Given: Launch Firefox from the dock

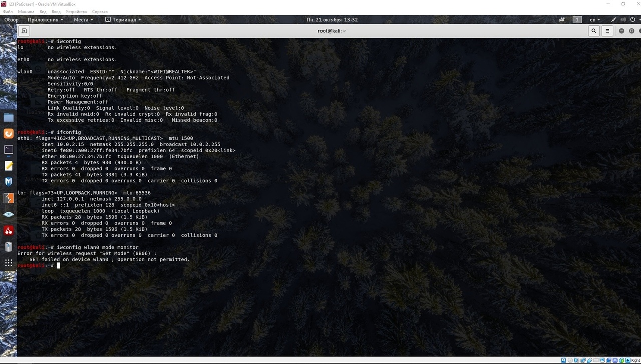Looking at the screenshot, I should (9, 134).
